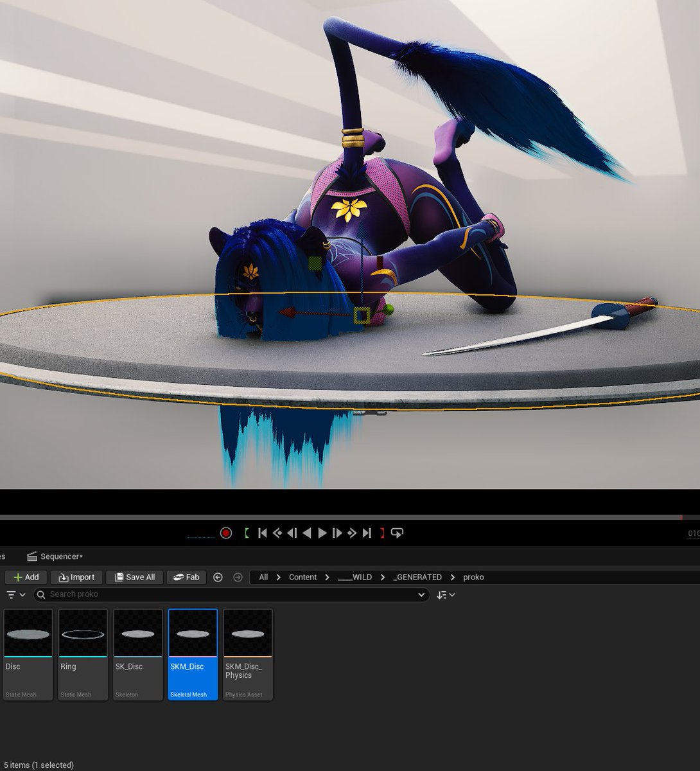Image resolution: width=700 pixels, height=771 pixels.
Task: Open the Fab marketplace
Action: [x=186, y=577]
